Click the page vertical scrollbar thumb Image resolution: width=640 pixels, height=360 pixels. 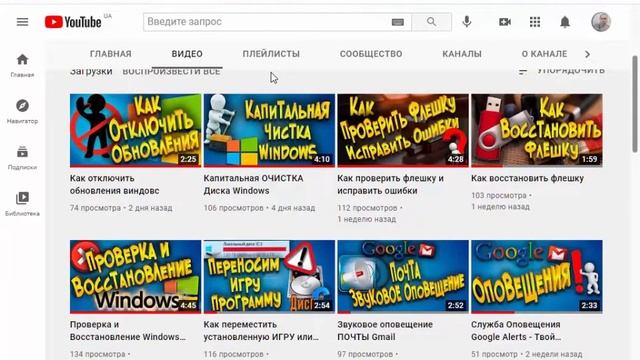(x=635, y=104)
